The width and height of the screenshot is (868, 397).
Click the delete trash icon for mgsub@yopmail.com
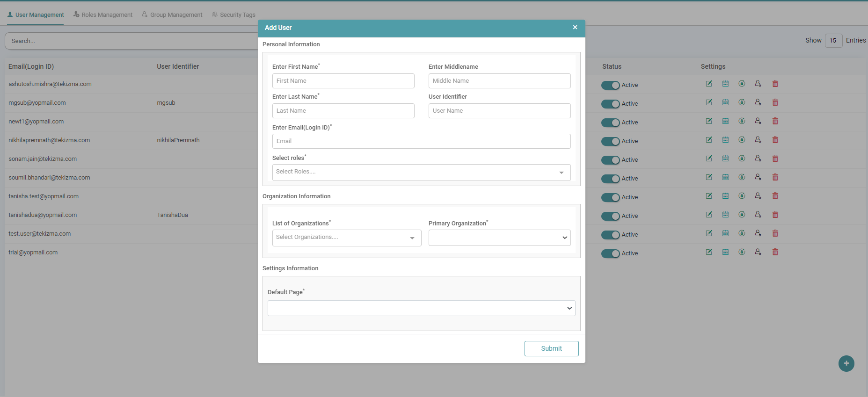pos(775,102)
